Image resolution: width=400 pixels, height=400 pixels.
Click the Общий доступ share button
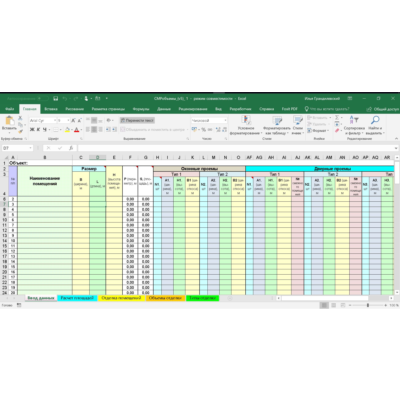382,109
